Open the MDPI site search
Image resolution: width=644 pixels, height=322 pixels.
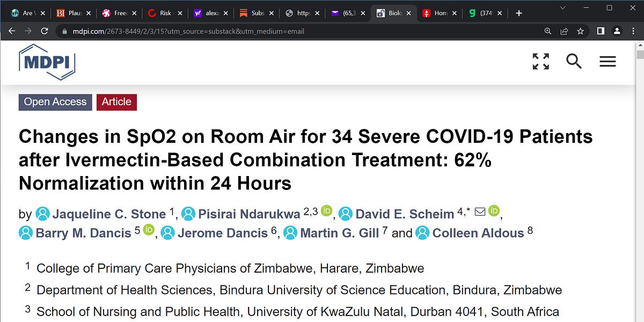[x=574, y=61]
